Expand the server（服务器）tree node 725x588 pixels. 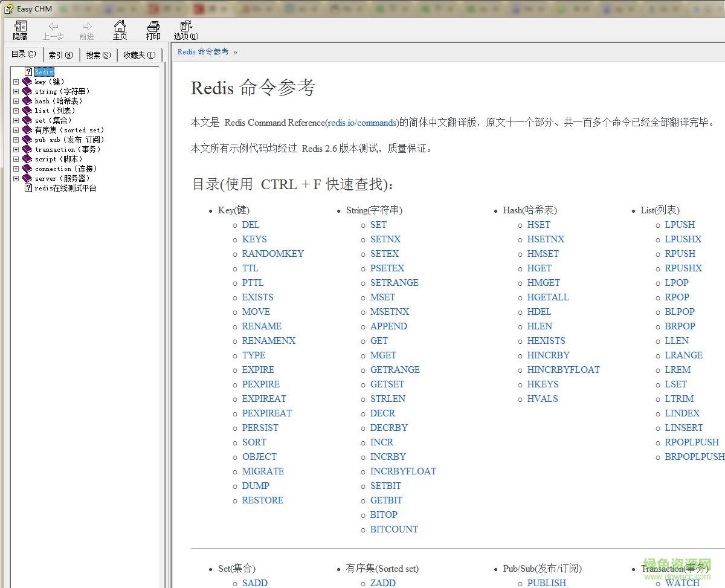[x=15, y=178]
